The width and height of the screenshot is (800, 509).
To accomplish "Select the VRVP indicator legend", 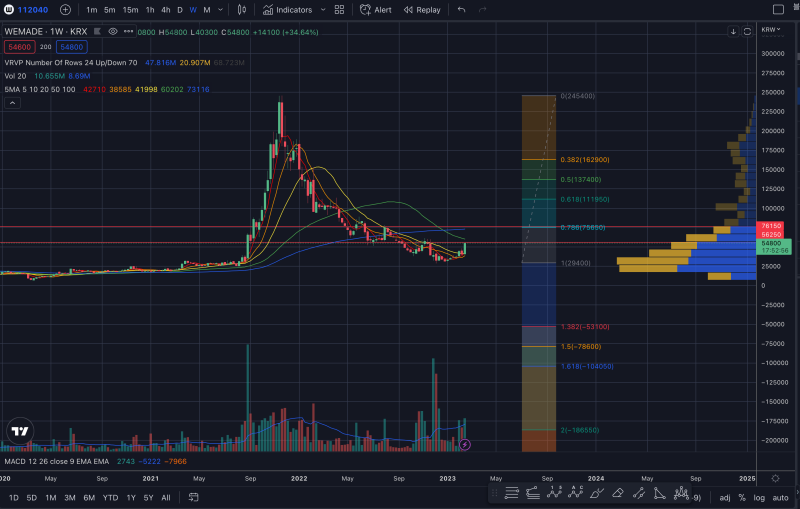I will click(71, 63).
